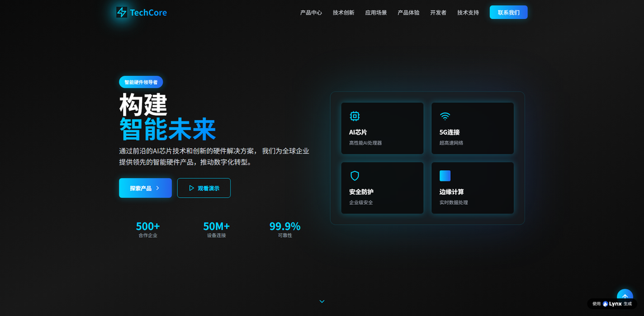Click the TechCore lightning bolt logo icon
This screenshot has height=316, width=644.
point(122,12)
